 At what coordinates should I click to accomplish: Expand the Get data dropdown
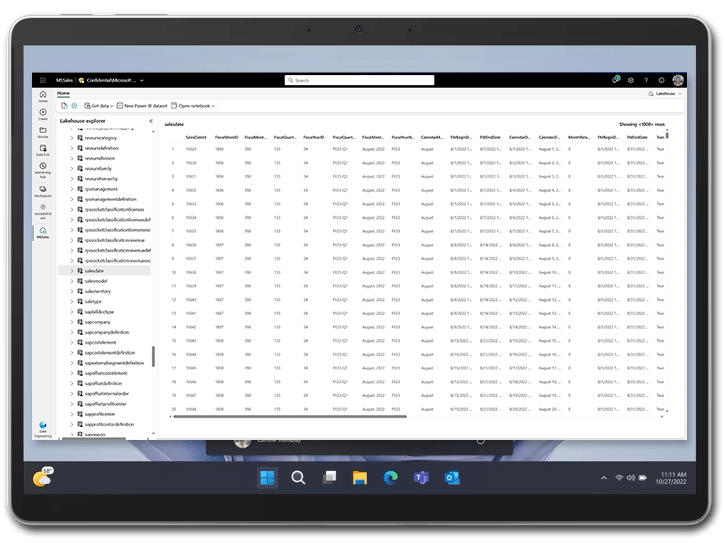pyautogui.click(x=97, y=105)
